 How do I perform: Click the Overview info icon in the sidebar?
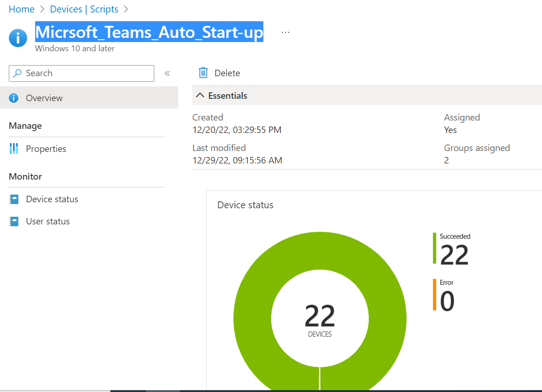[x=14, y=98]
